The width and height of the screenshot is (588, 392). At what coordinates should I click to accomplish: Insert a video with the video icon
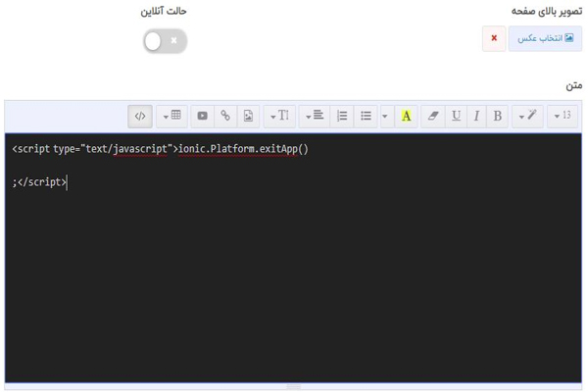(x=203, y=117)
